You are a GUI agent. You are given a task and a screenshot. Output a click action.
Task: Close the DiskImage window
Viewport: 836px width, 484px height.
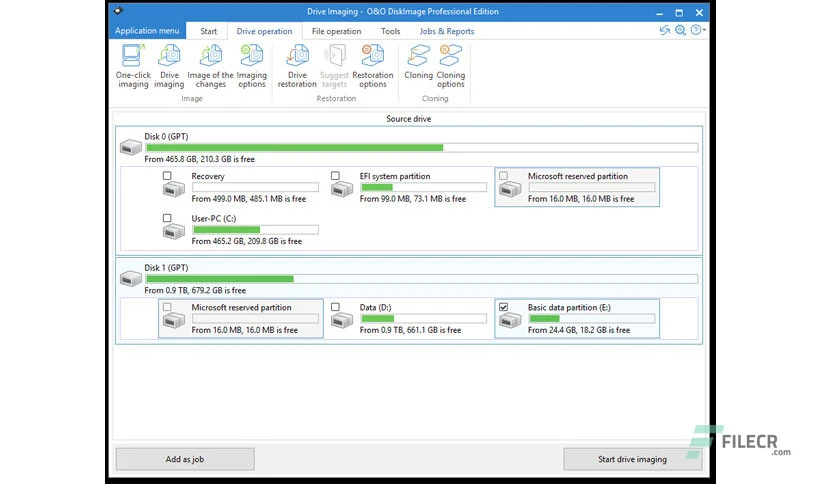[699, 12]
